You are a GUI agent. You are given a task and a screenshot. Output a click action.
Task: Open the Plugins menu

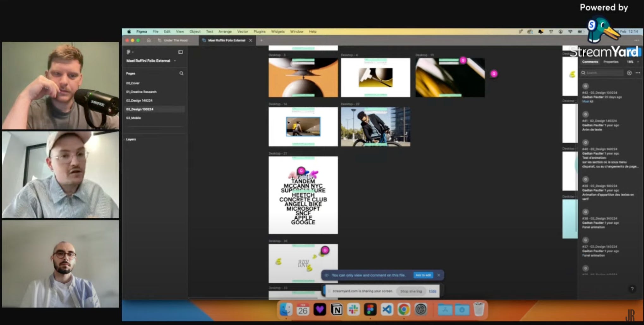click(259, 32)
